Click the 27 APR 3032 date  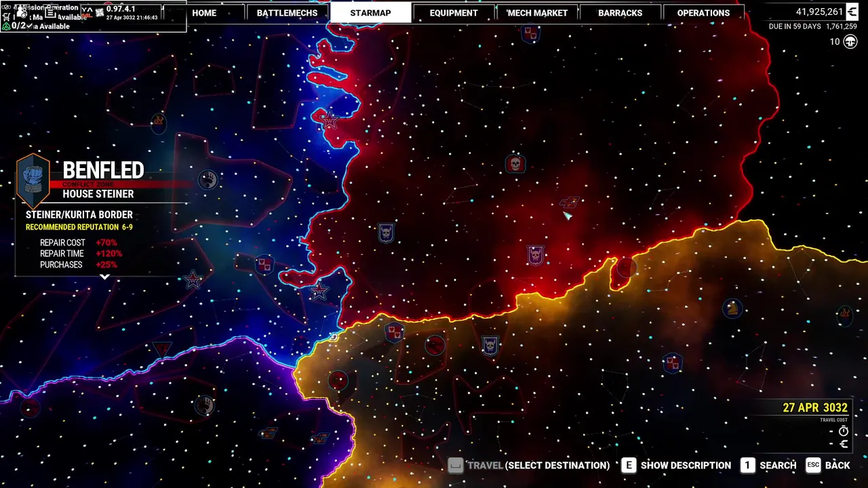click(815, 407)
